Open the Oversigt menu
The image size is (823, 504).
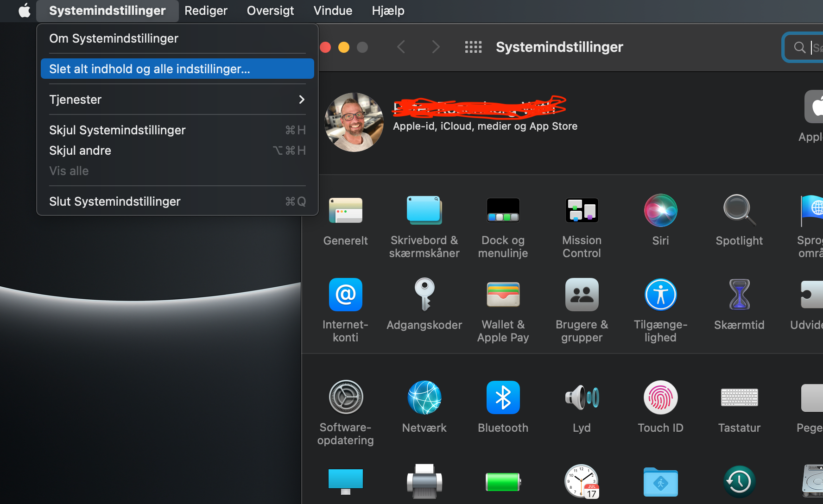pos(270,10)
